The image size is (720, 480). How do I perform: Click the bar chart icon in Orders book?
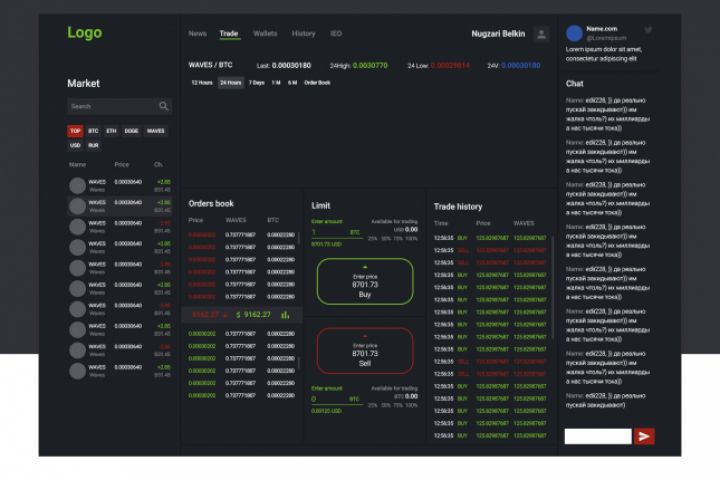[285, 315]
